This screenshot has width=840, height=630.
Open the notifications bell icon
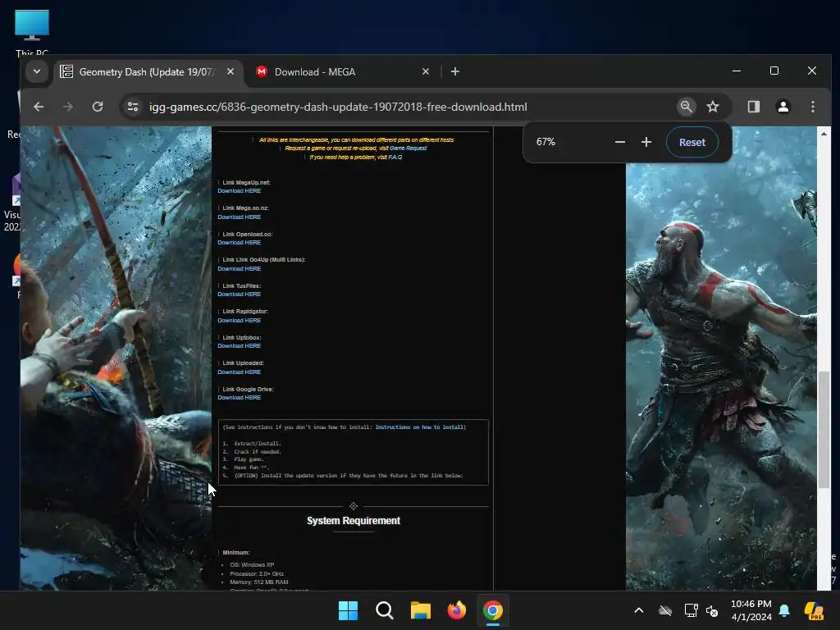click(784, 610)
